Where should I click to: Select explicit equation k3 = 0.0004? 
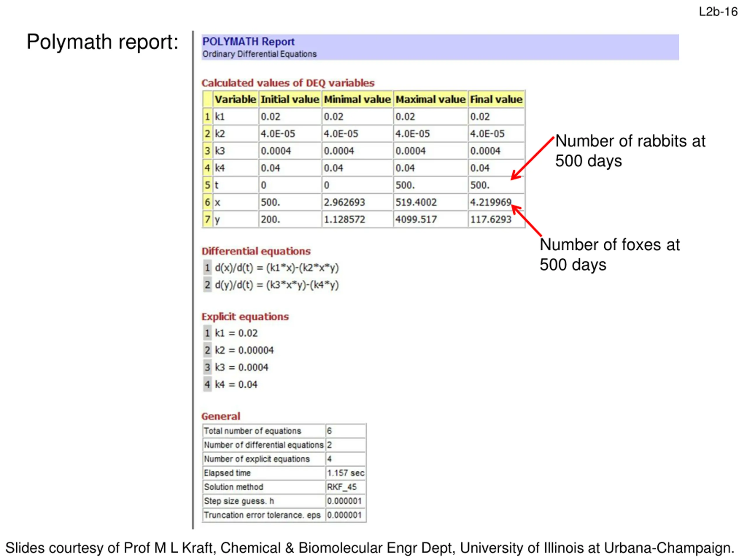[241, 367]
